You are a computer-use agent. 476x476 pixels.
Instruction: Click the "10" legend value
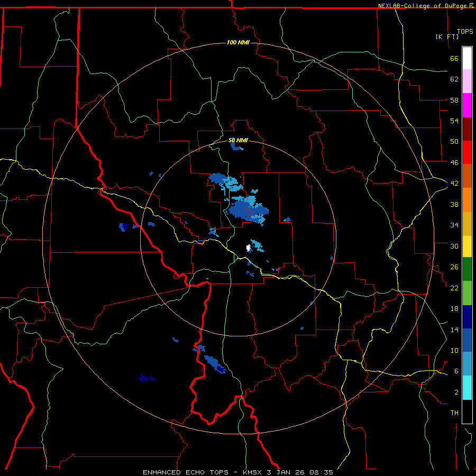click(454, 351)
